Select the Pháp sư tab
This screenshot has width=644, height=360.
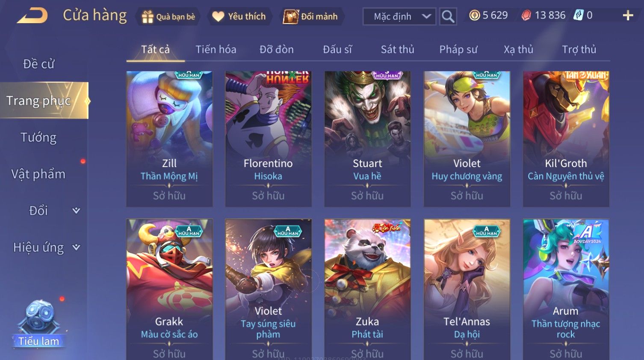(x=458, y=50)
